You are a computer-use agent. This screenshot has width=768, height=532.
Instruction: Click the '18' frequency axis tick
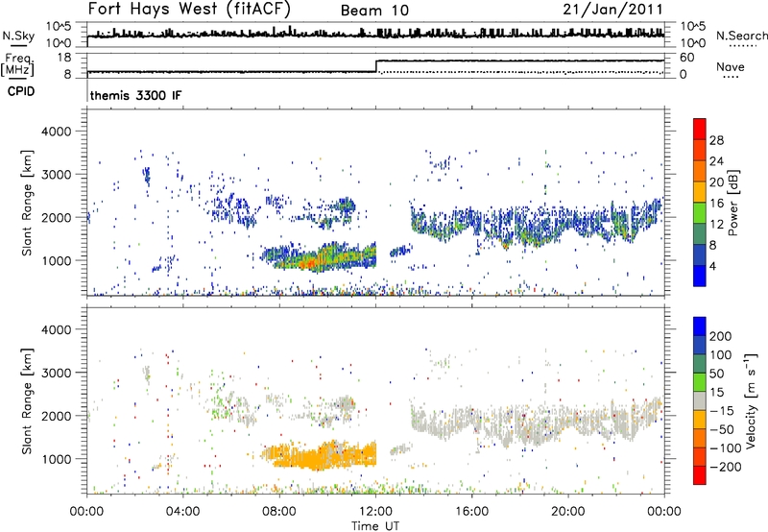pyautogui.click(x=64, y=58)
